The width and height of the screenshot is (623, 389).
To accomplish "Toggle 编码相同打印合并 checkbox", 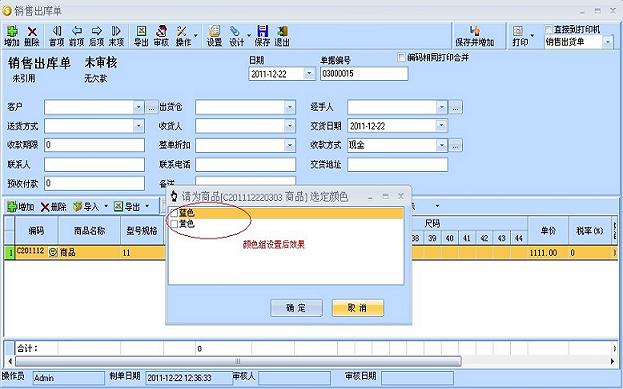I will click(402, 58).
